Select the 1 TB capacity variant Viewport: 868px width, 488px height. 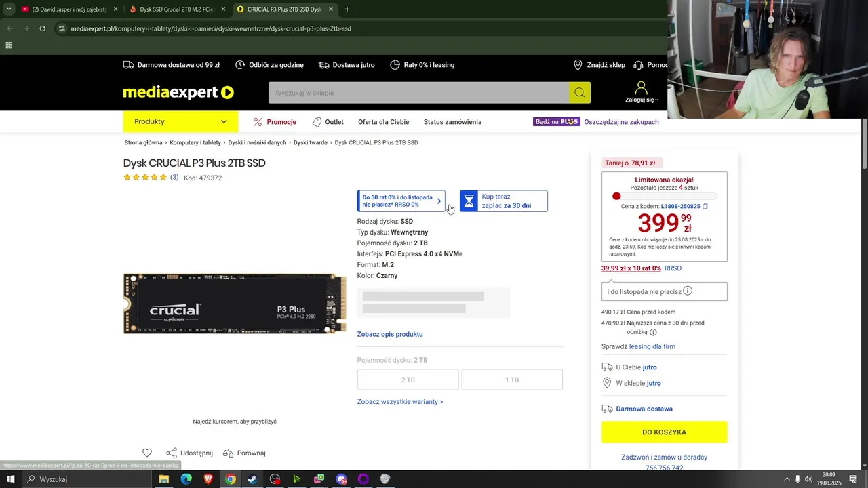pyautogui.click(x=512, y=380)
